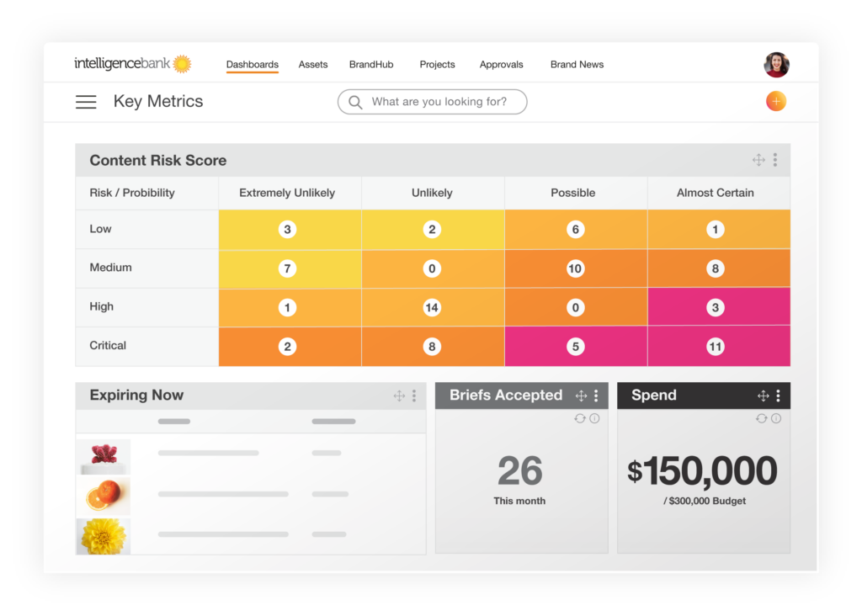Click the info icon in Briefs Accepted
Image resolution: width=862 pixels, height=616 pixels.
(x=594, y=418)
